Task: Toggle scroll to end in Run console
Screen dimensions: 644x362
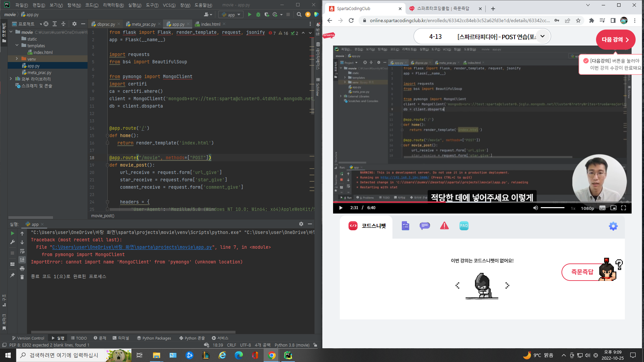Action: pos(22,260)
